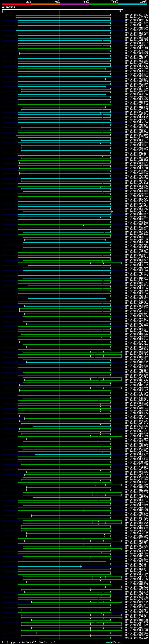Select the UniRef100_Q08508 label
The width and height of the screenshot is (149, 644).
coord(136,74)
